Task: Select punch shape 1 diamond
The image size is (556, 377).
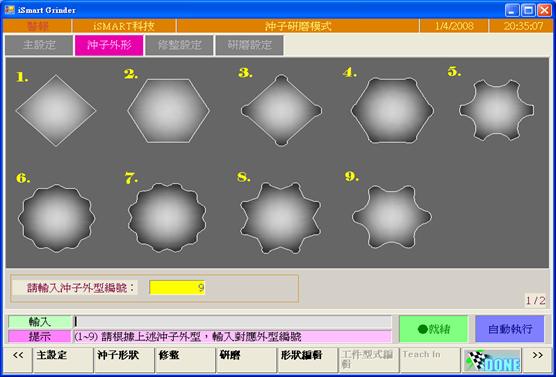Action: pos(56,111)
